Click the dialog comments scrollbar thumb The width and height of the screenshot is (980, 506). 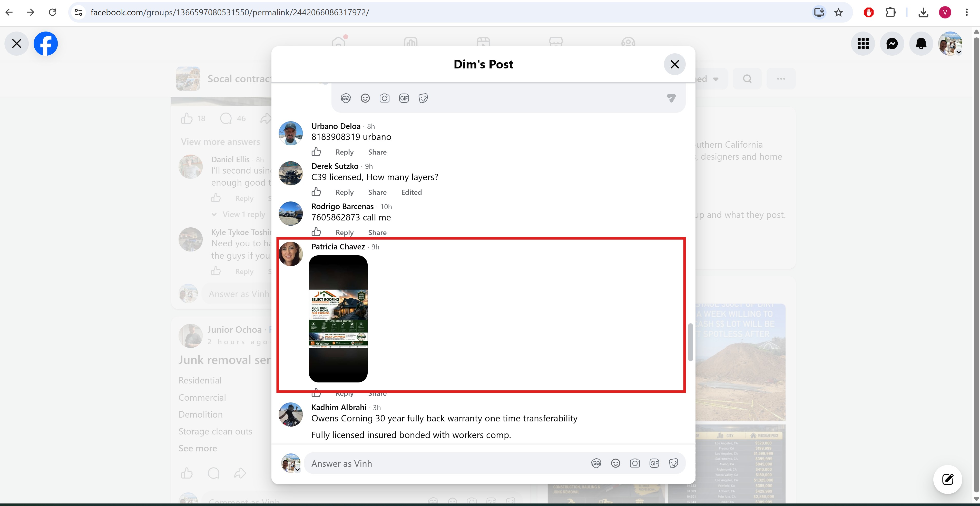click(x=690, y=342)
